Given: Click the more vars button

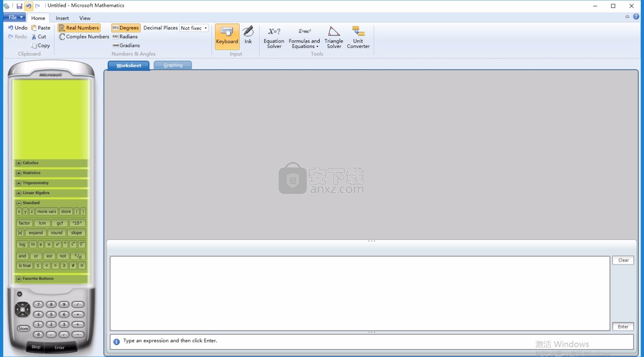Looking at the screenshot, I should click(47, 211).
